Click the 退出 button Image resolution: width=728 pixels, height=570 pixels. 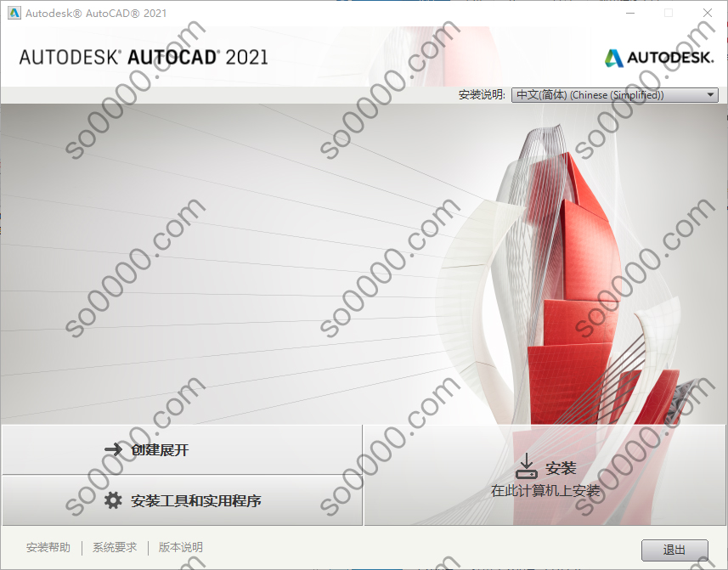(674, 550)
